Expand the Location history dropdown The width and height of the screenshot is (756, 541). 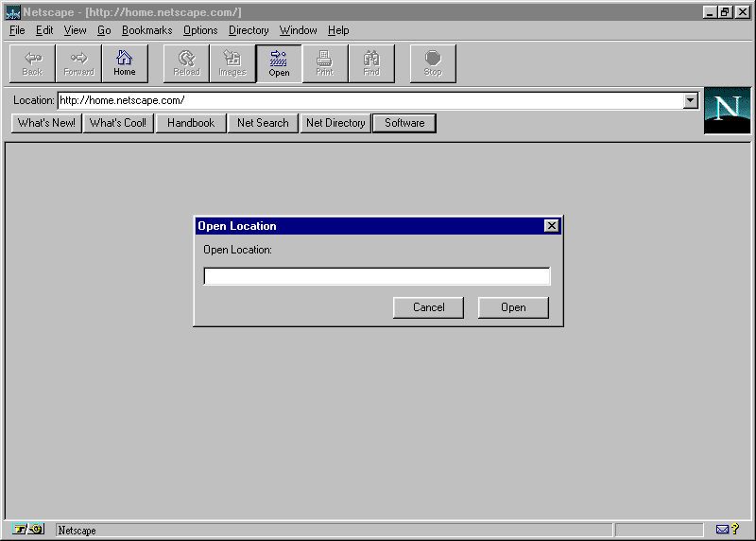pyautogui.click(x=691, y=100)
